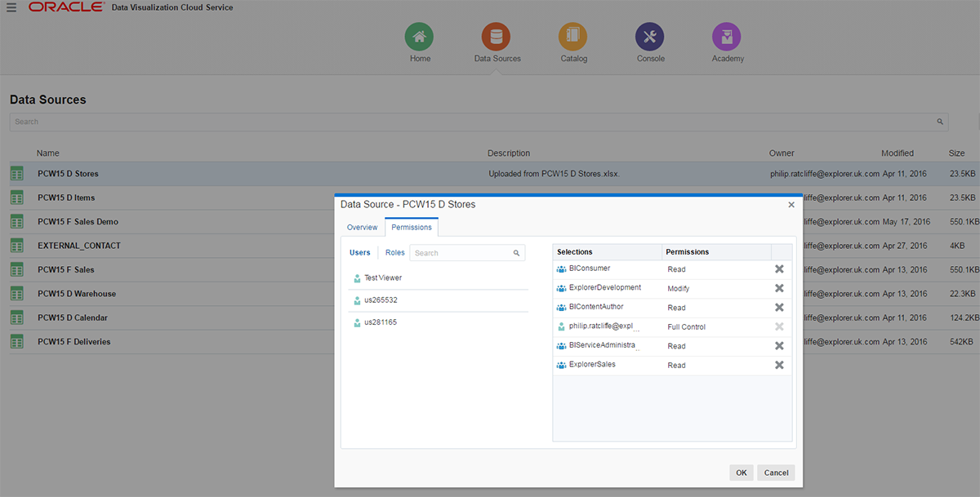Remove the ExplorerSales permission entry
The image size is (980, 497).
click(779, 365)
